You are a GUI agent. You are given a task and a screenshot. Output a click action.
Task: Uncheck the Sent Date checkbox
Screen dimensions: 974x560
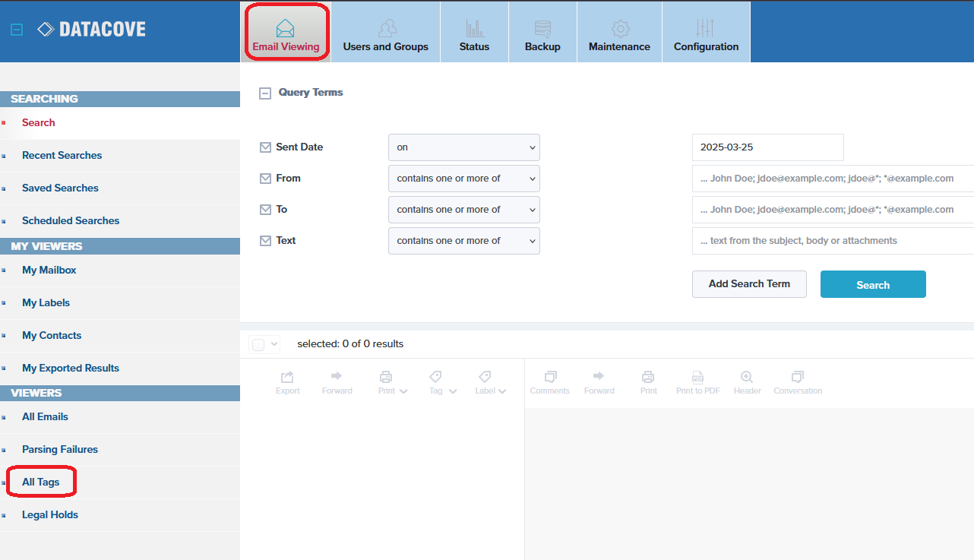[265, 147]
